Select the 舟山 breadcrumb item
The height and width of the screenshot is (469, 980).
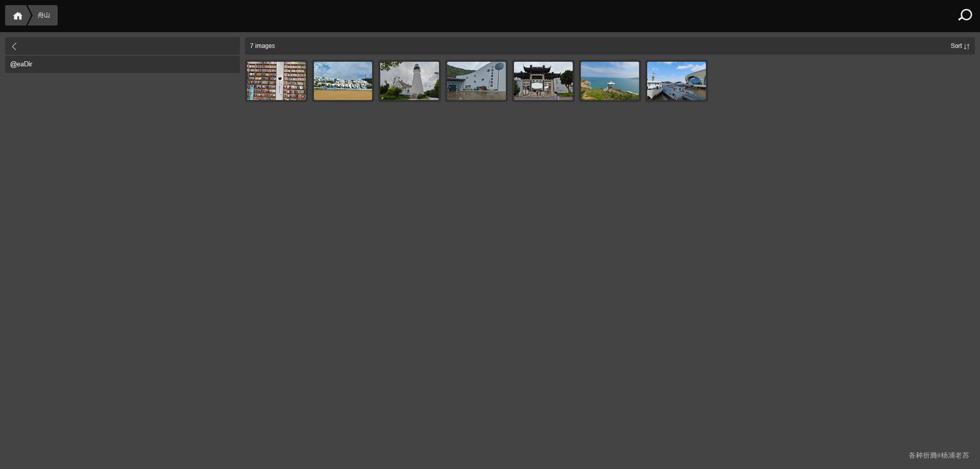click(x=44, y=15)
